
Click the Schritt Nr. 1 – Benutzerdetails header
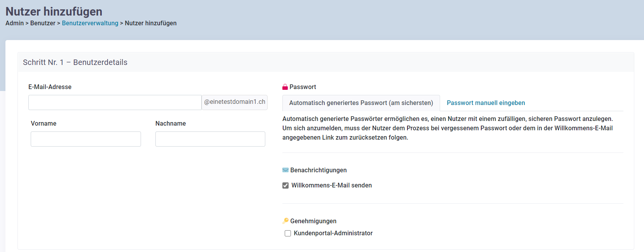pos(75,62)
